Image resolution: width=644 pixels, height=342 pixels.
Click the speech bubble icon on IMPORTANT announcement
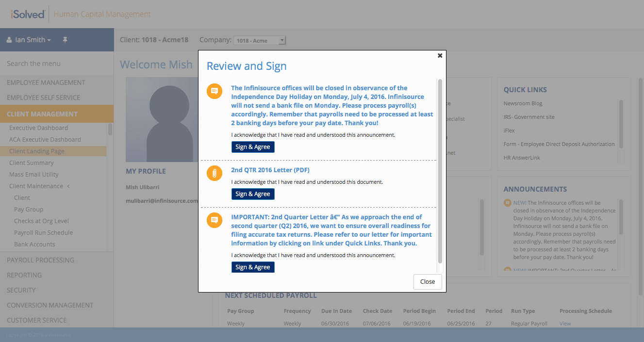click(x=214, y=220)
